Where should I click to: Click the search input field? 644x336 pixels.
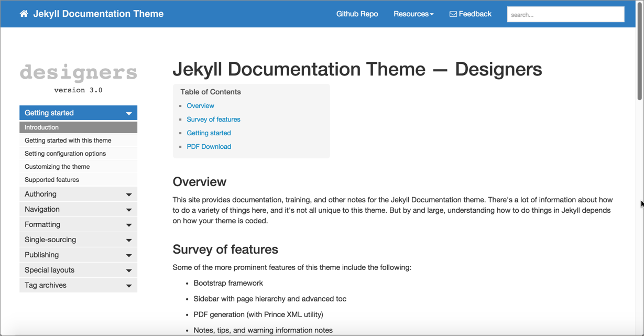tap(565, 15)
